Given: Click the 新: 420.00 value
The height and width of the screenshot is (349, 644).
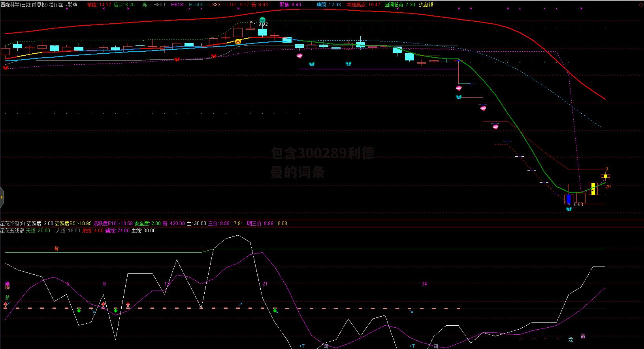Looking at the screenshot, I should [173, 223].
